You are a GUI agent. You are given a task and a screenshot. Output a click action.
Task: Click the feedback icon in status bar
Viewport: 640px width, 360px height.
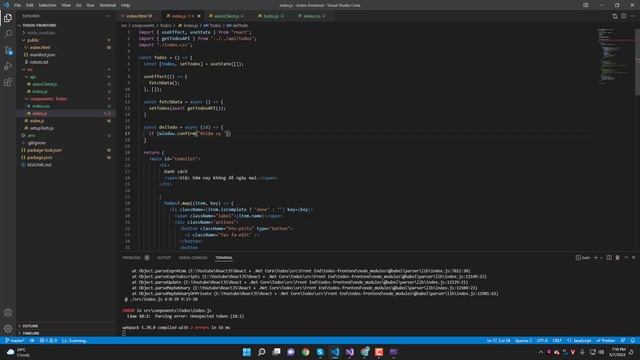[x=623, y=340]
